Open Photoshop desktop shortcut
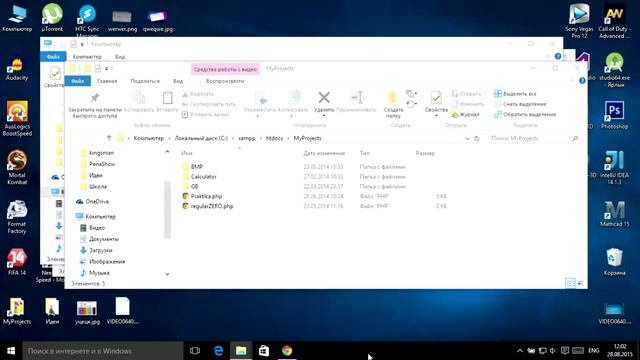The height and width of the screenshot is (360, 640). click(x=614, y=115)
